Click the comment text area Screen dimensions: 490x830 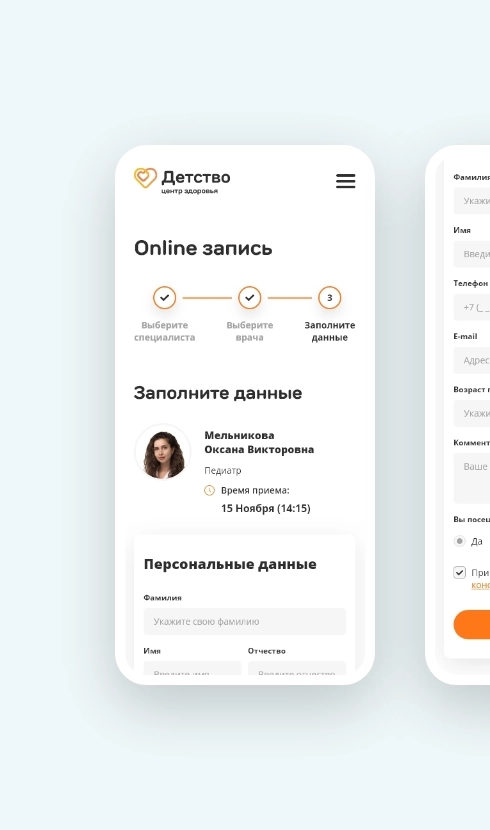coord(471,478)
